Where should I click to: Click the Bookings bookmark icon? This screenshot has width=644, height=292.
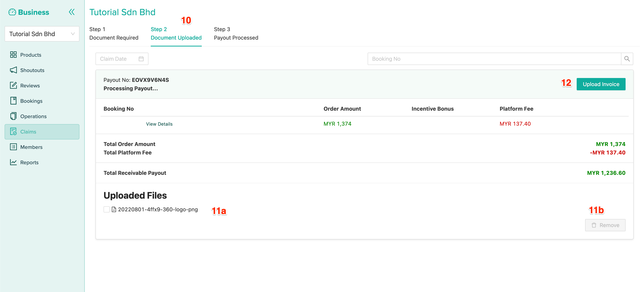click(x=13, y=101)
